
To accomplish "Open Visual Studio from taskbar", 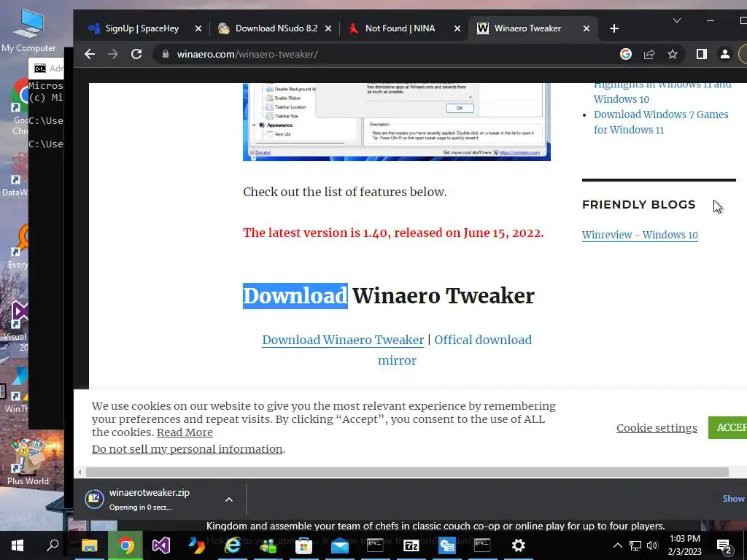I will (x=161, y=545).
